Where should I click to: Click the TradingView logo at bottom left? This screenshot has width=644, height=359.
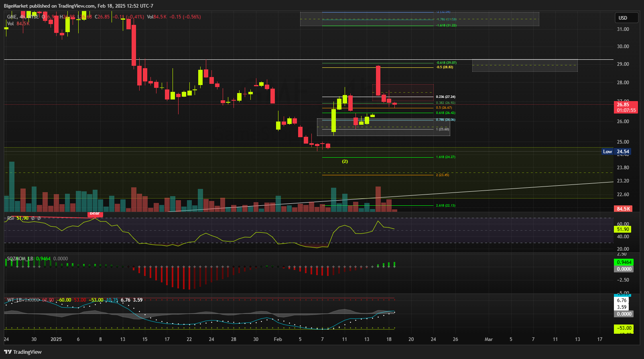coord(23,352)
